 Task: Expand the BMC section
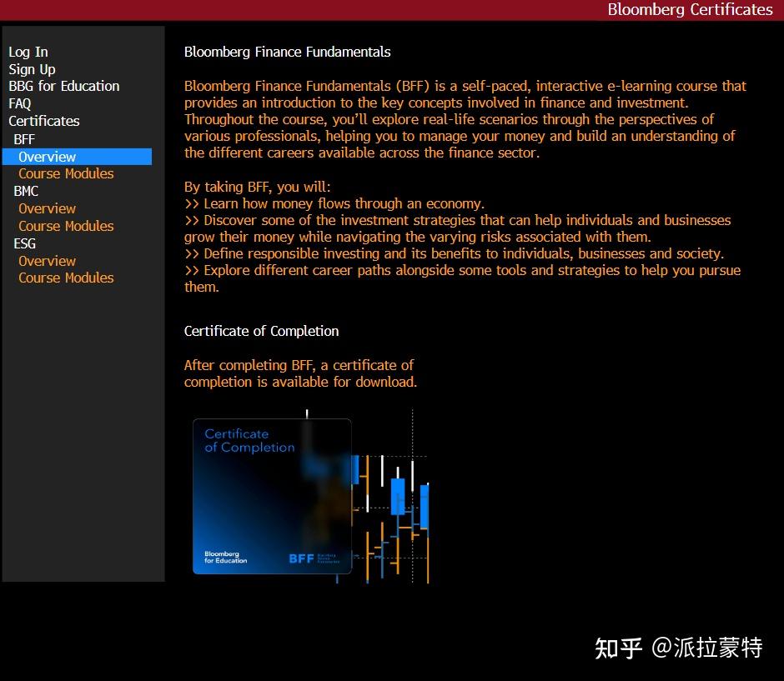[x=26, y=191]
